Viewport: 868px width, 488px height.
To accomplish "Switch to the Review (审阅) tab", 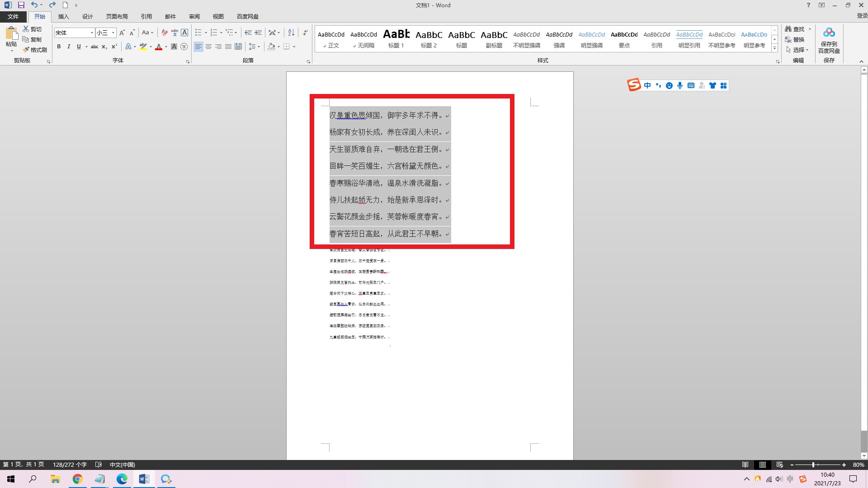I will (x=194, y=16).
